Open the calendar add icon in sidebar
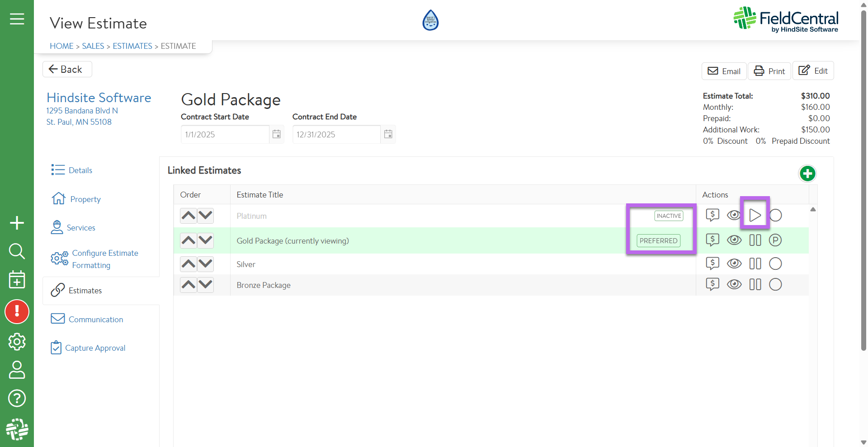This screenshot has width=868, height=447. [x=17, y=279]
